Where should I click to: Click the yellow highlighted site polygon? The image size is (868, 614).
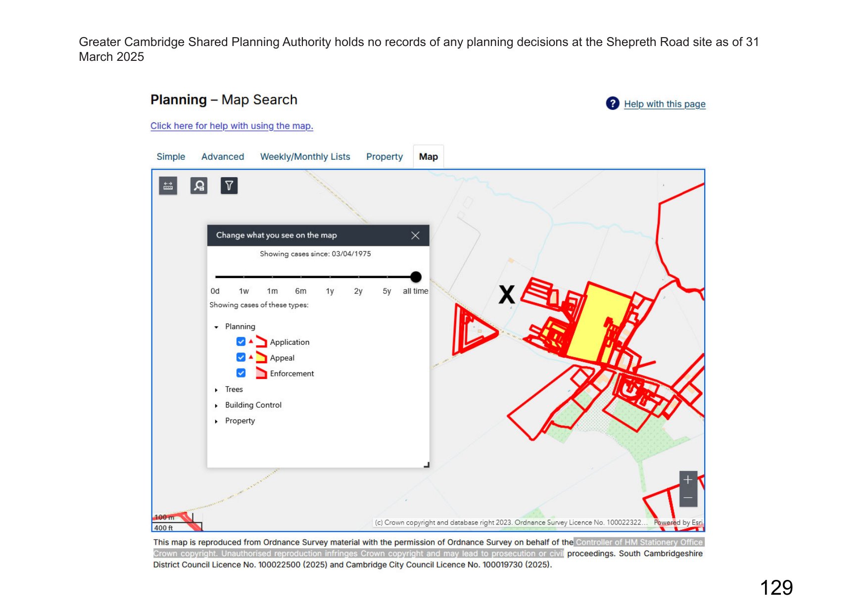pyautogui.click(x=597, y=321)
